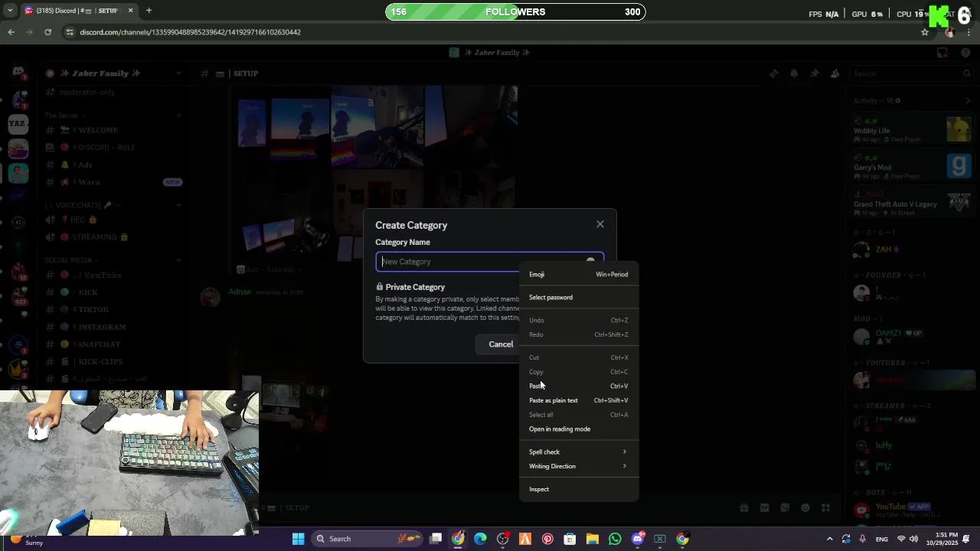980x551 pixels.
Task: Click the Discord help icon top right
Action: tap(965, 53)
